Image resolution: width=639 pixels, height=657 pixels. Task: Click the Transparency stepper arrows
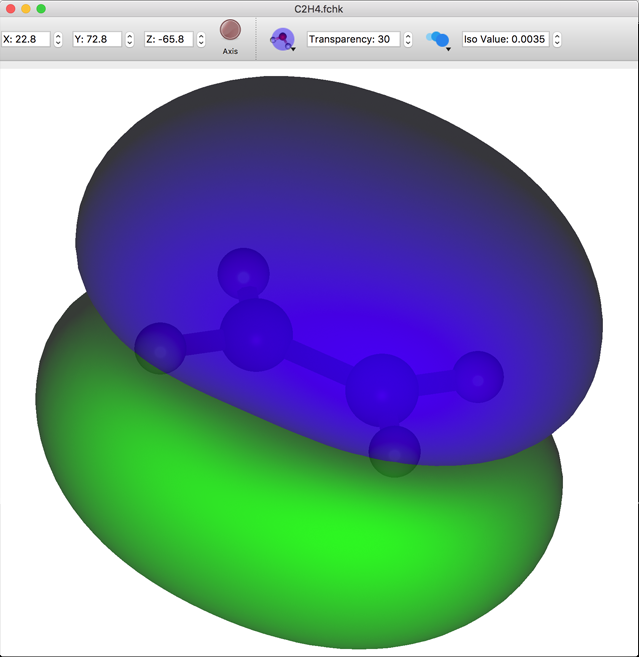tap(408, 39)
